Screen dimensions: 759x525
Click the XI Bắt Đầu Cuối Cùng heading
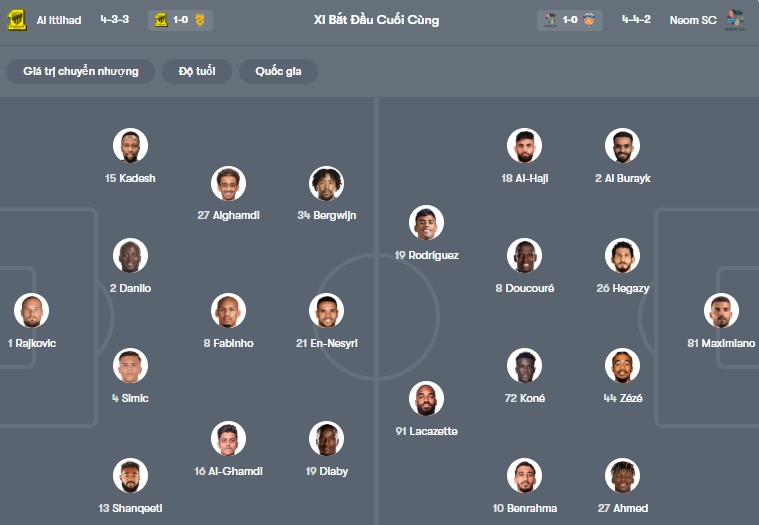(375, 20)
